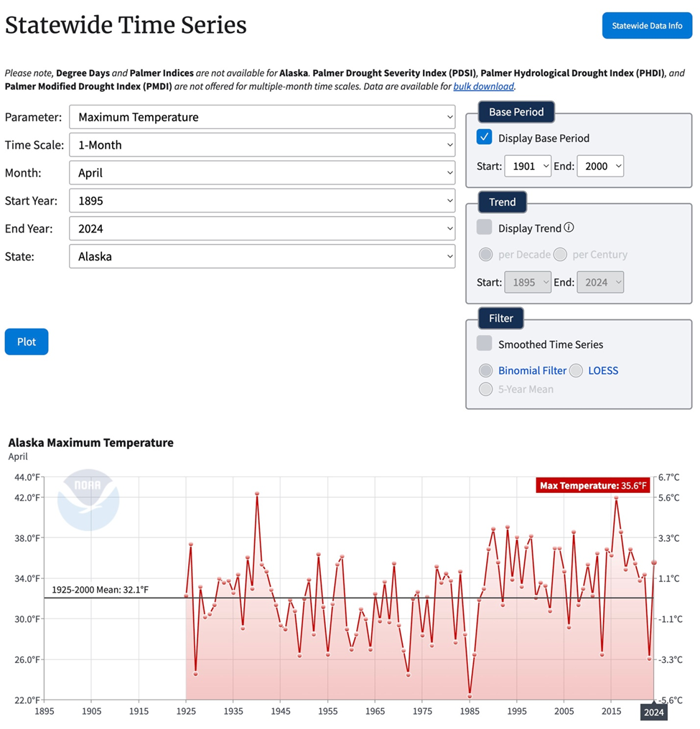Enable the Display Trend checkbox
The height and width of the screenshot is (729, 700).
pos(485,227)
